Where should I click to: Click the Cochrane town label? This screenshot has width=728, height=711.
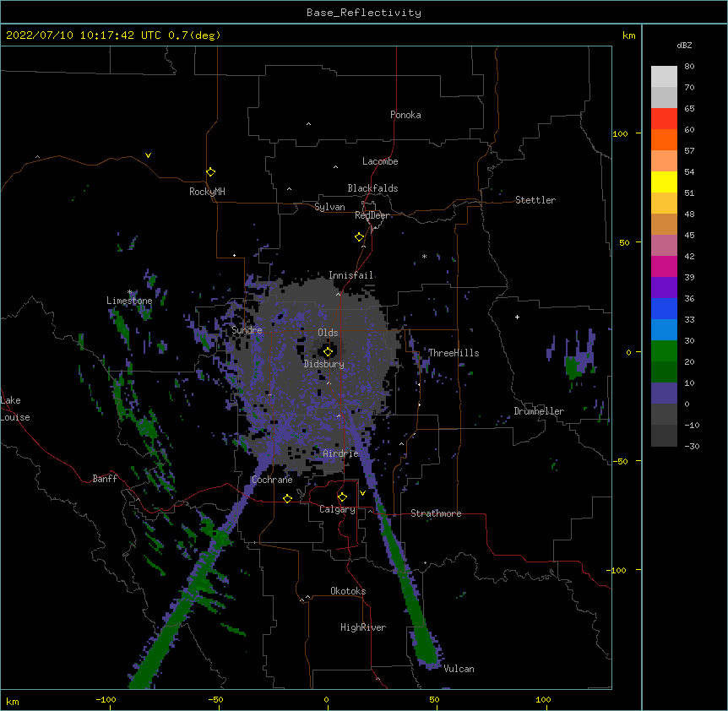coord(272,480)
